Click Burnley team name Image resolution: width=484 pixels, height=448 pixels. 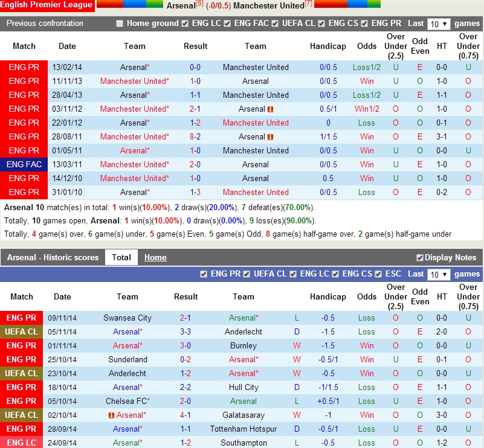point(244,345)
